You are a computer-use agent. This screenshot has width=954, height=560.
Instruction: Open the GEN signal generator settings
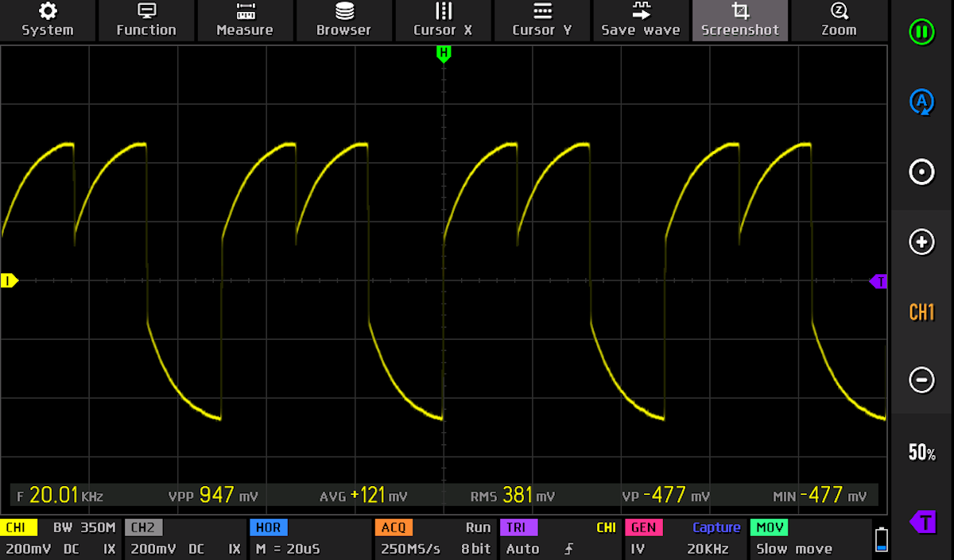pos(684,539)
